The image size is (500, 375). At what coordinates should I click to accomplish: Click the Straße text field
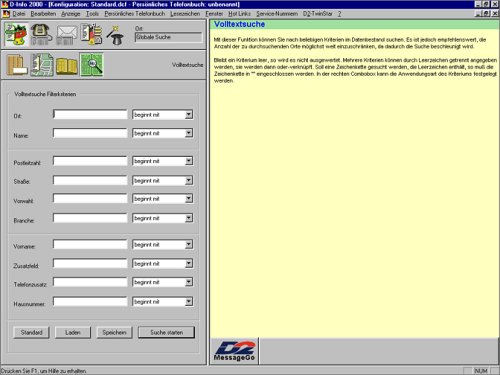pos(90,181)
